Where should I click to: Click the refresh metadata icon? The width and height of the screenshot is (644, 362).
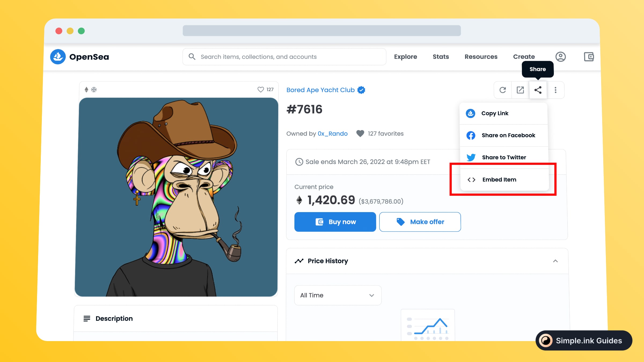pyautogui.click(x=503, y=90)
